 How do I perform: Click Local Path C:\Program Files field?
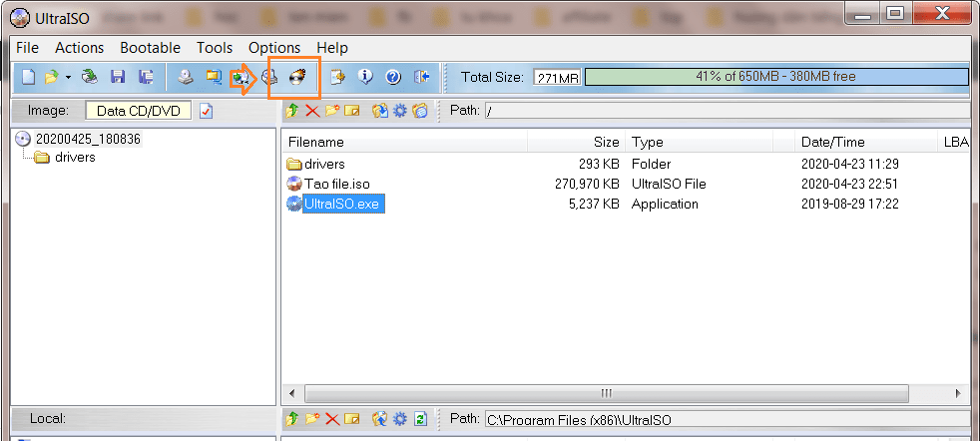[x=727, y=419]
